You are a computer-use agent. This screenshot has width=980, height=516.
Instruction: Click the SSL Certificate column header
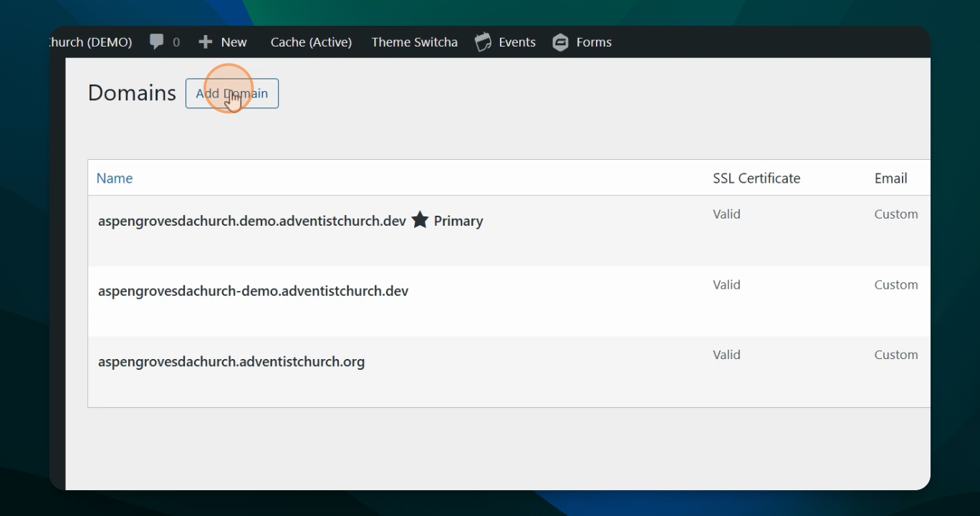coord(756,178)
